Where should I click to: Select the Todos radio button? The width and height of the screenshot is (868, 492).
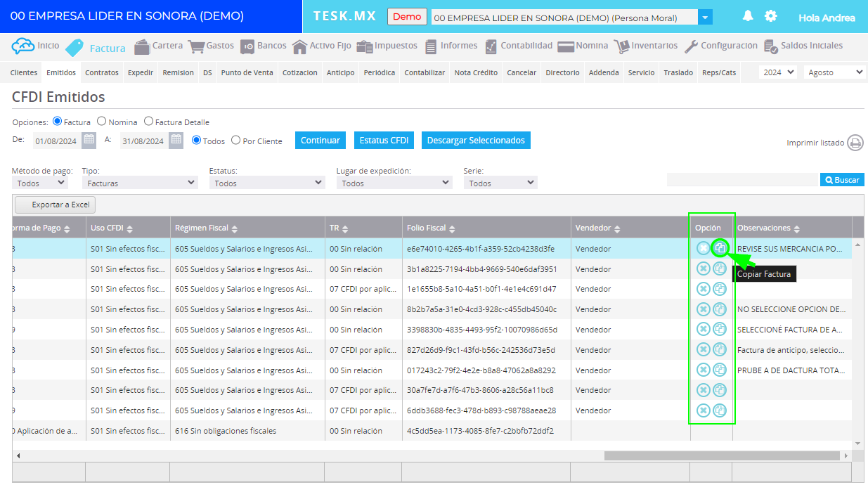(x=196, y=140)
